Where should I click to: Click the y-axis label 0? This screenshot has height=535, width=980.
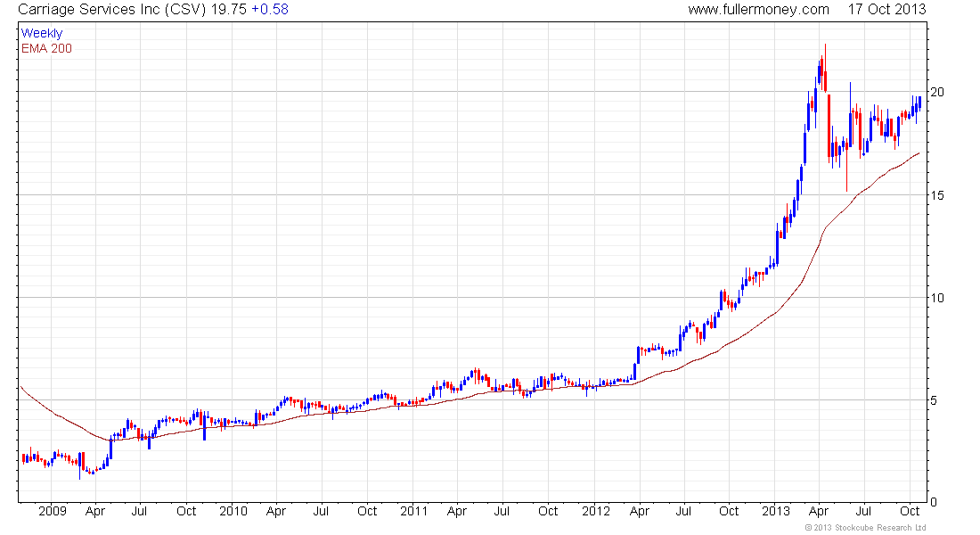coord(934,503)
